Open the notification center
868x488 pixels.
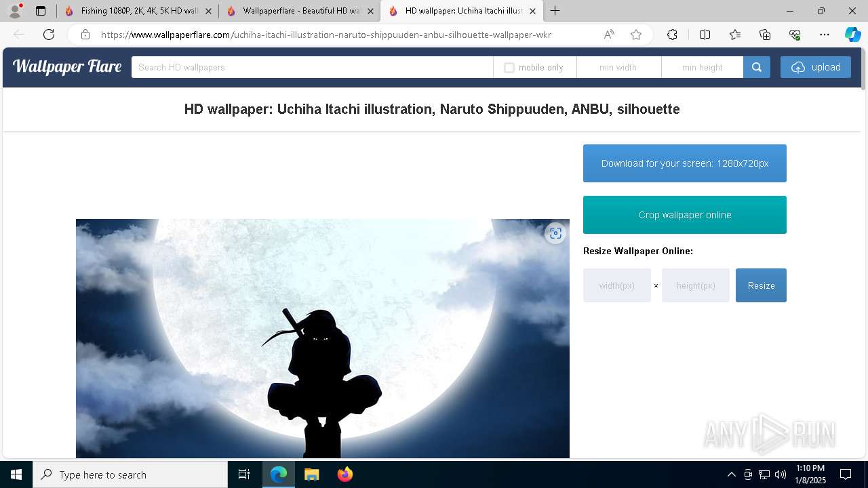[x=846, y=474]
